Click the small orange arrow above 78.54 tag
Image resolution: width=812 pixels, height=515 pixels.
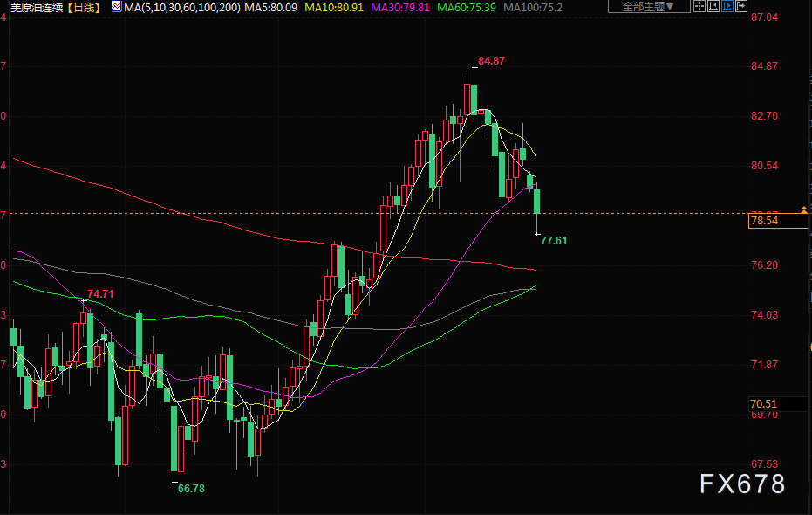click(804, 209)
